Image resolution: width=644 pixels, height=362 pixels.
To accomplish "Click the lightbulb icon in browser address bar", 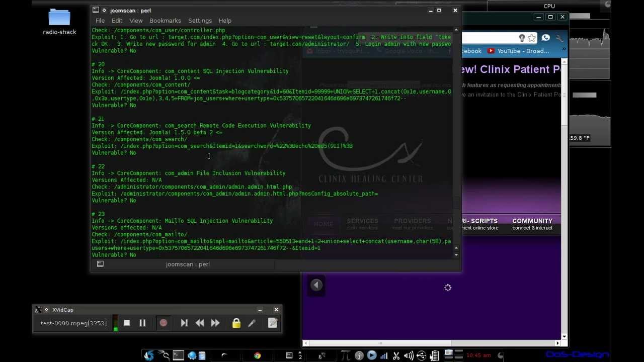I will [522, 38].
